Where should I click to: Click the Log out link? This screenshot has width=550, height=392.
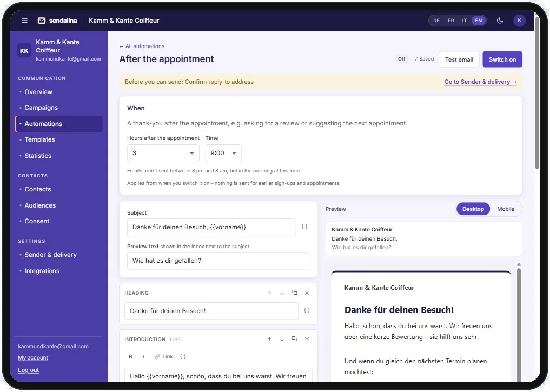click(29, 370)
